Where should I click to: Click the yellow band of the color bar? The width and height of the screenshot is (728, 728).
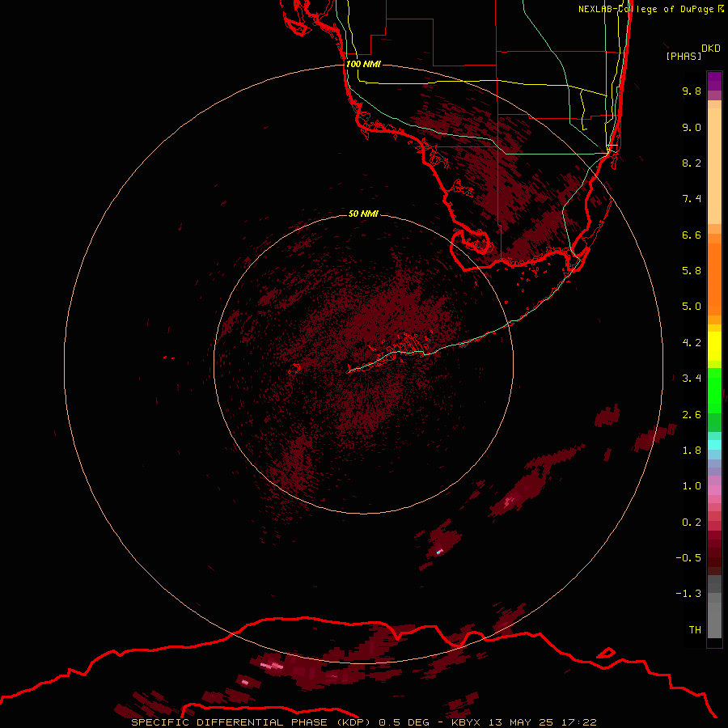(x=714, y=346)
